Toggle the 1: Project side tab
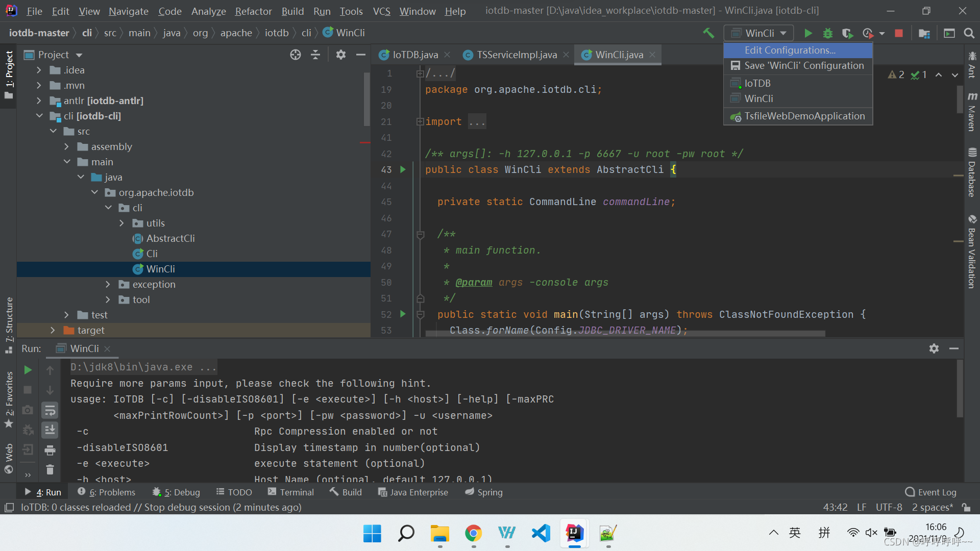 (9, 75)
